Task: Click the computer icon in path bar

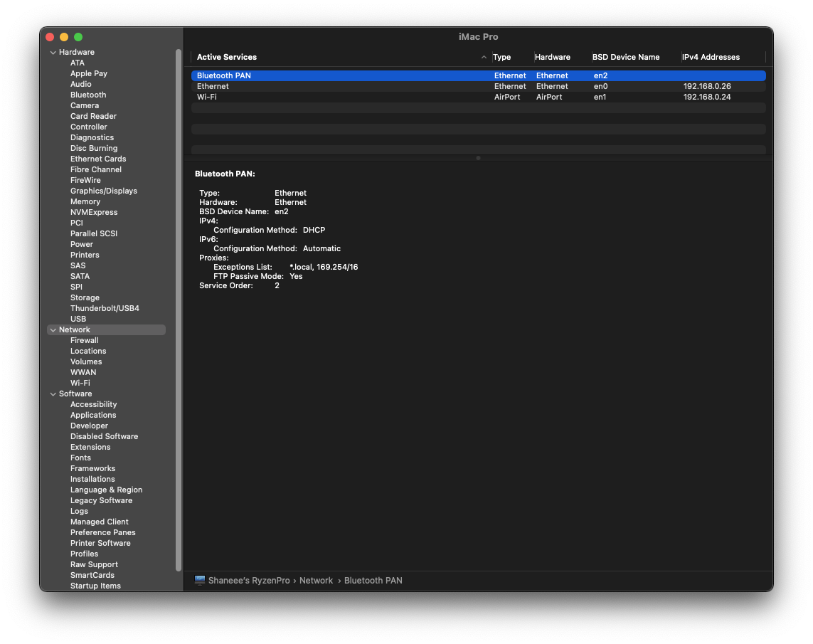Action: click(x=200, y=581)
